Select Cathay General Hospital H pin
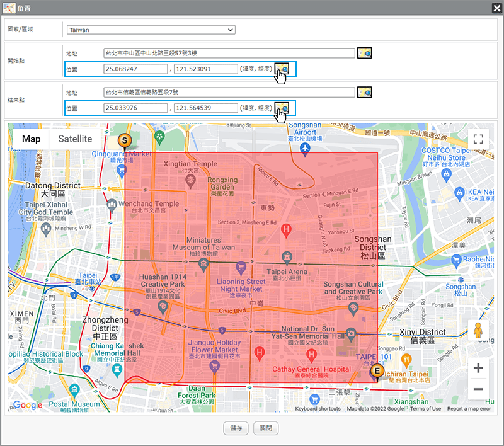The image size is (504, 446). (x=311, y=355)
